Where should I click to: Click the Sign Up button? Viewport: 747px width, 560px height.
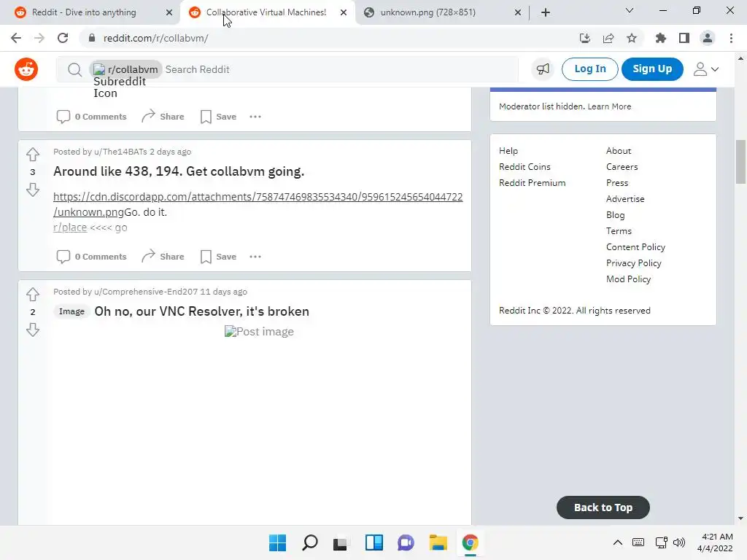tap(652, 69)
